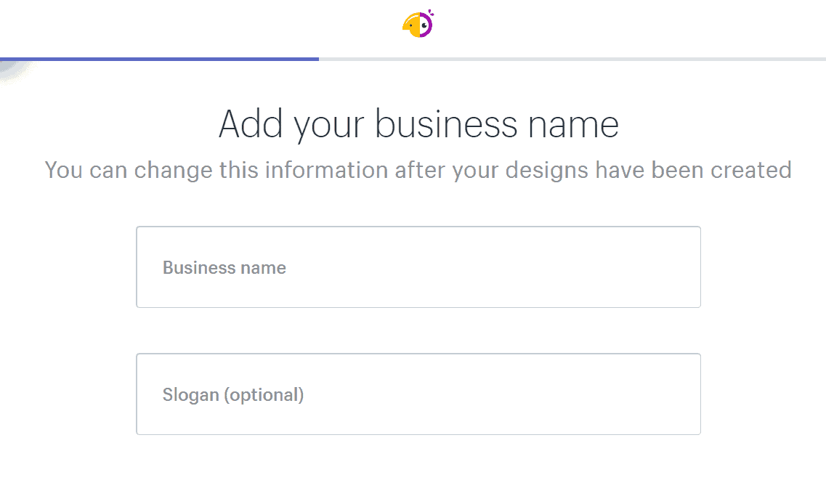Click the Slogan field's outlined border

(x=418, y=354)
